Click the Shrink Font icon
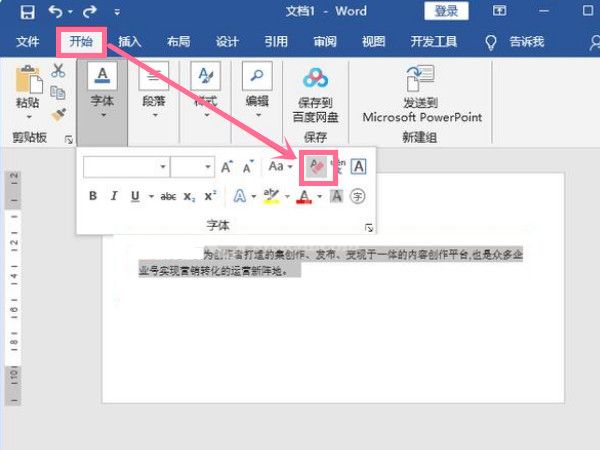This screenshot has height=450, width=600. [248, 167]
